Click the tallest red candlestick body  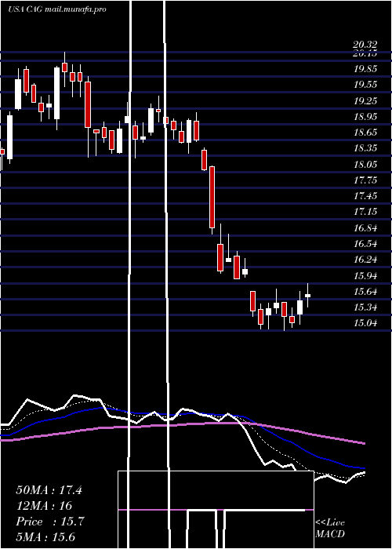(x=212, y=198)
